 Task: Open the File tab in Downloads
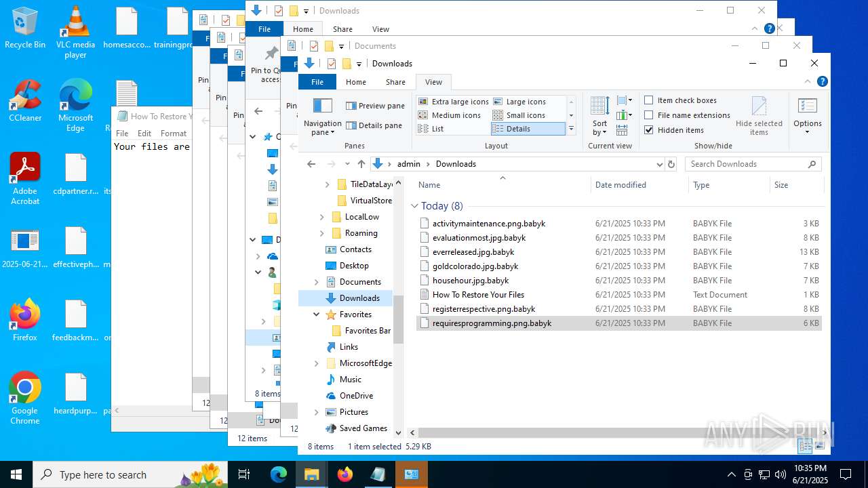click(317, 82)
